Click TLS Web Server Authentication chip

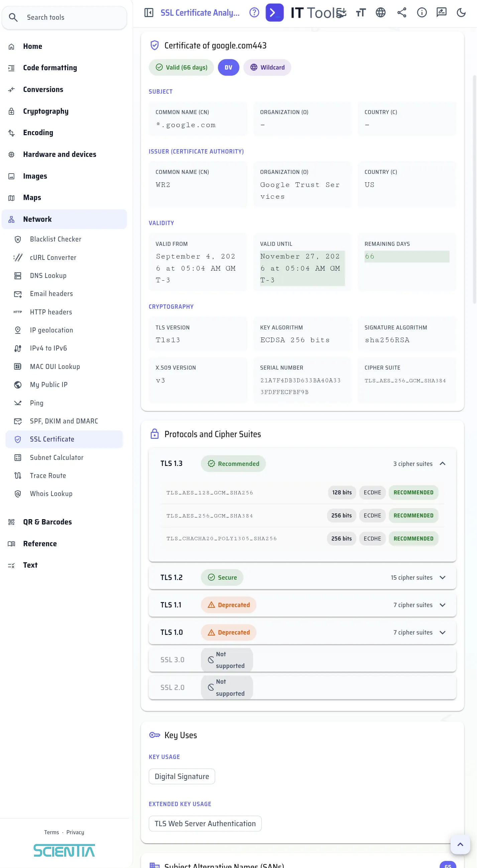click(205, 824)
